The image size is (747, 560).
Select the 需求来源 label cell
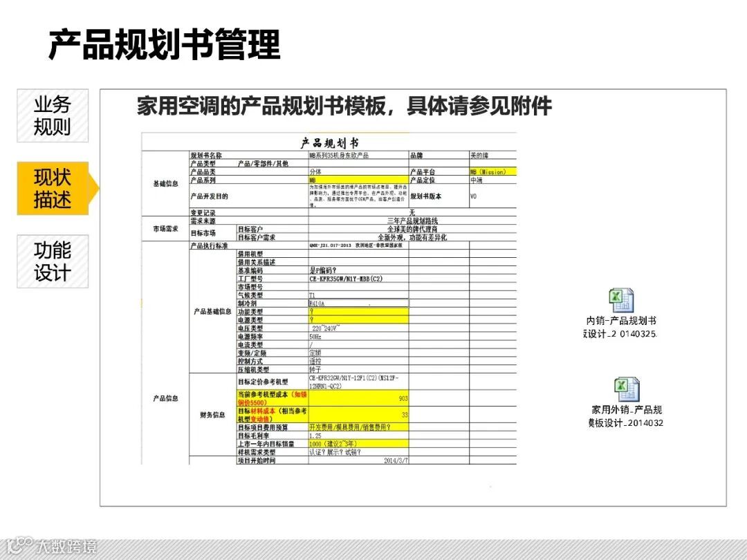tap(249, 221)
